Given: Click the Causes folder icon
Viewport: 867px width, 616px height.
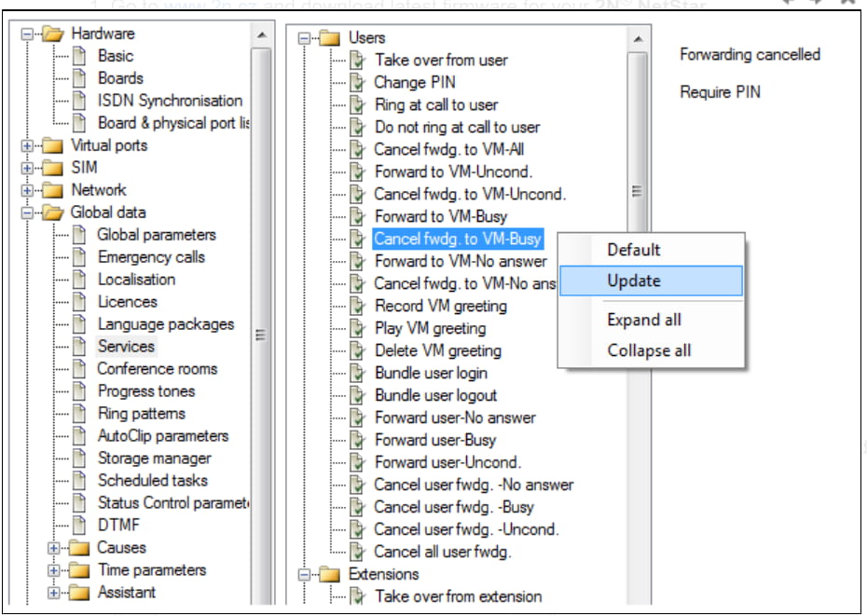Looking at the screenshot, I should (79, 548).
